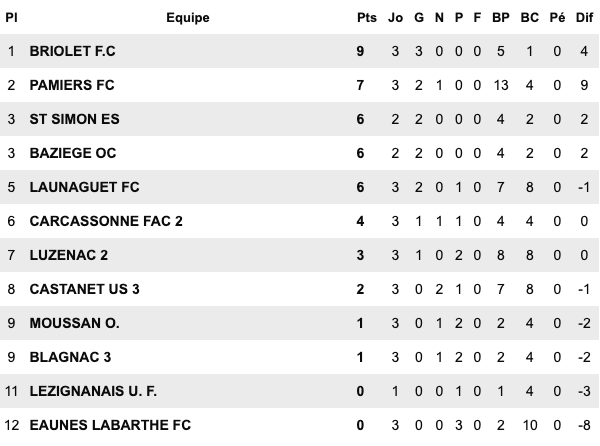Open CASTANET US 3 team entry
The height and width of the screenshot is (446, 600).
click(85, 289)
